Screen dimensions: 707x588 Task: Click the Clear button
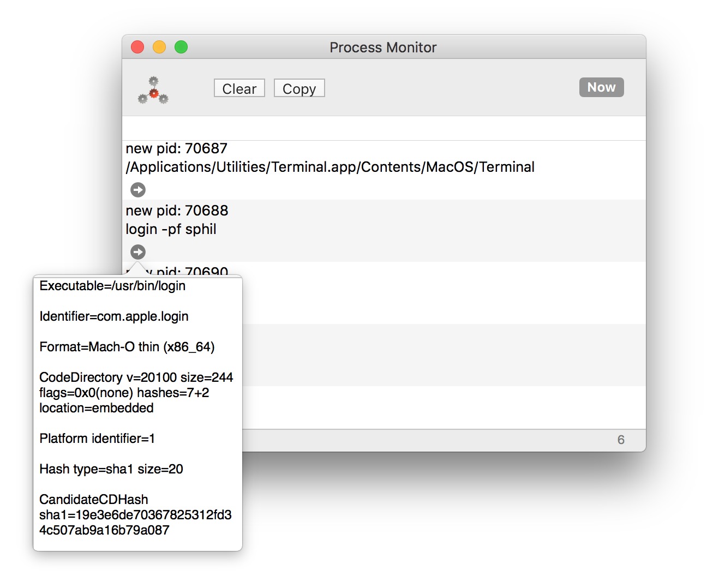[239, 88]
